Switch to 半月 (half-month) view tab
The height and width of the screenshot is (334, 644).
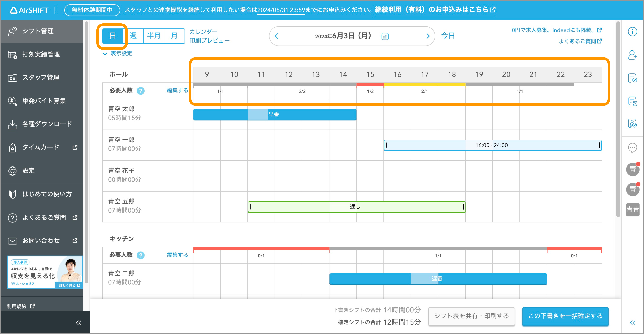click(154, 36)
